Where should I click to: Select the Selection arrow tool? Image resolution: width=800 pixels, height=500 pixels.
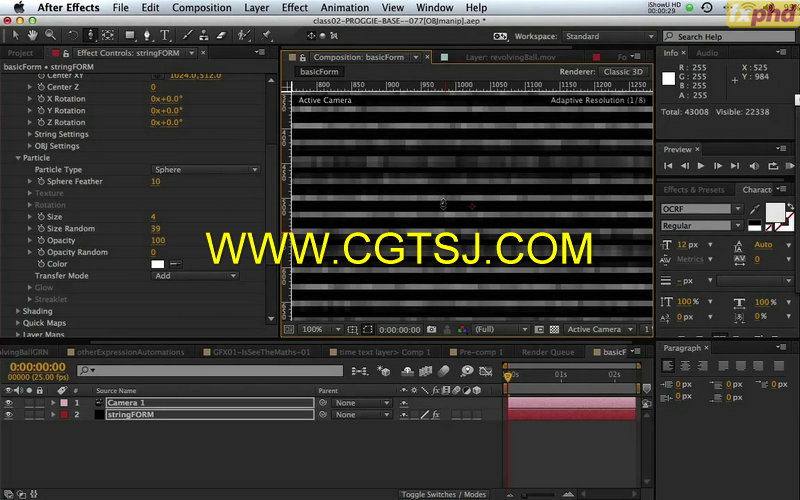point(15,35)
